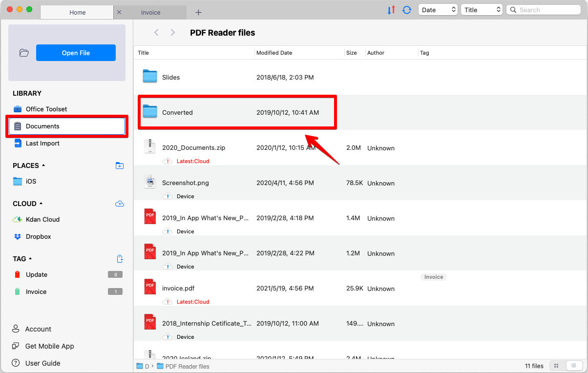Click the User Guide question icon
588x373 pixels.
pos(16,363)
